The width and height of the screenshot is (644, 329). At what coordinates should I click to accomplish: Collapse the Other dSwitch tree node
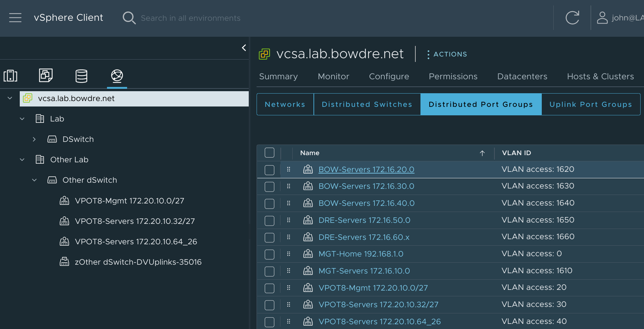pyautogui.click(x=34, y=180)
